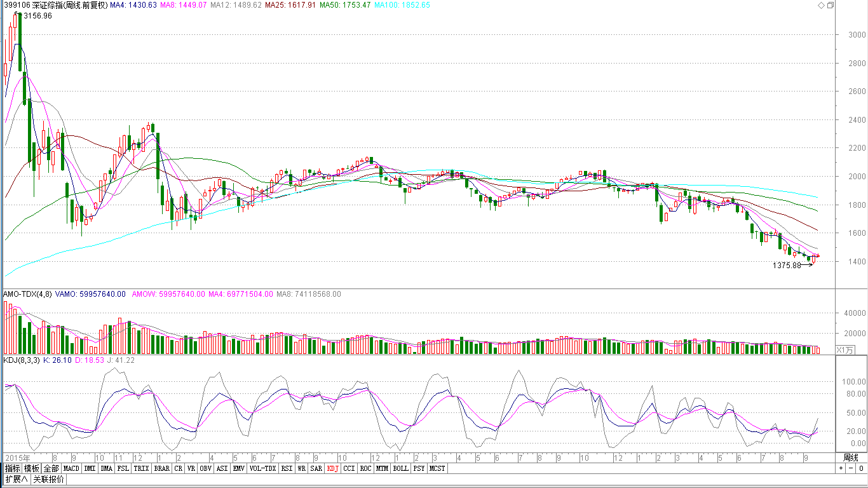Image resolution: width=868 pixels, height=488 pixels.
Task: Click the VAMO: 59957640.00 value
Action: coord(90,294)
